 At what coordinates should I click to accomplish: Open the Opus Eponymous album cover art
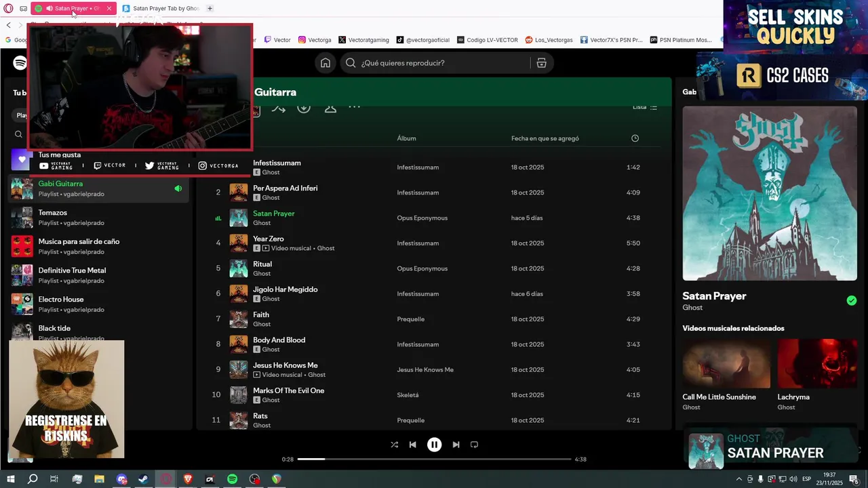coord(770,193)
